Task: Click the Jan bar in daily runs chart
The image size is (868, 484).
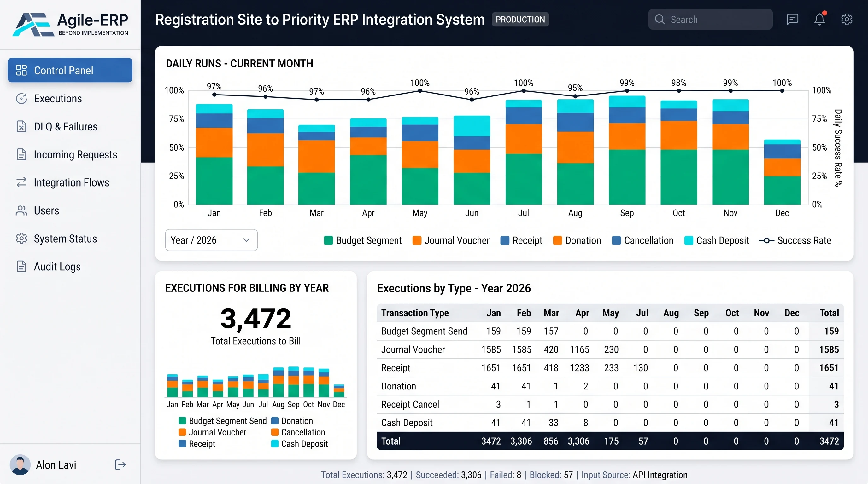Action: point(214,154)
